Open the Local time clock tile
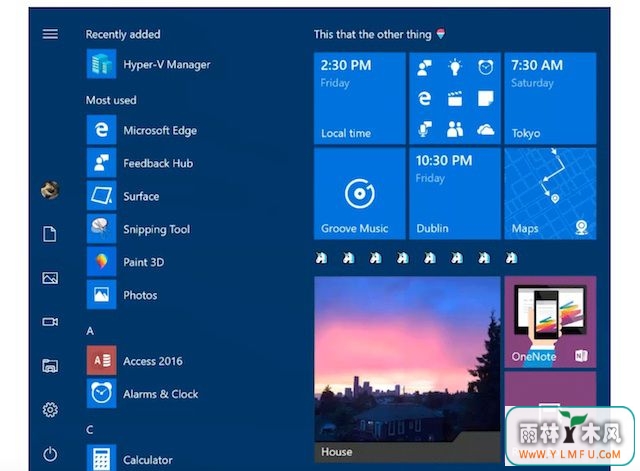This screenshot has height=471, width=640. point(360,98)
